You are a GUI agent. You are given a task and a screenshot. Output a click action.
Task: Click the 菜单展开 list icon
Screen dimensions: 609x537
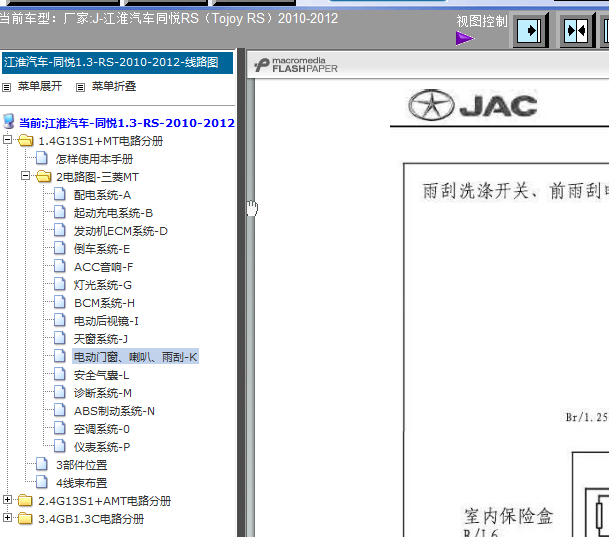(6, 87)
